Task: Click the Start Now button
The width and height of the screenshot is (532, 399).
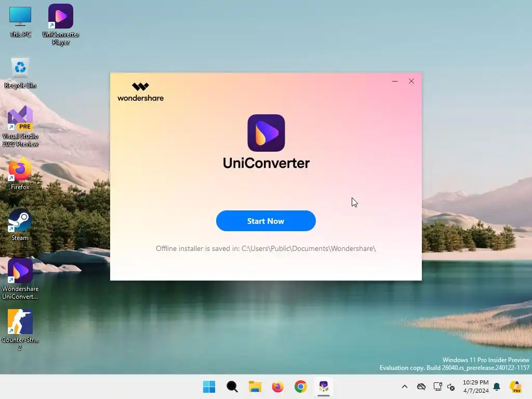Action: (x=265, y=221)
